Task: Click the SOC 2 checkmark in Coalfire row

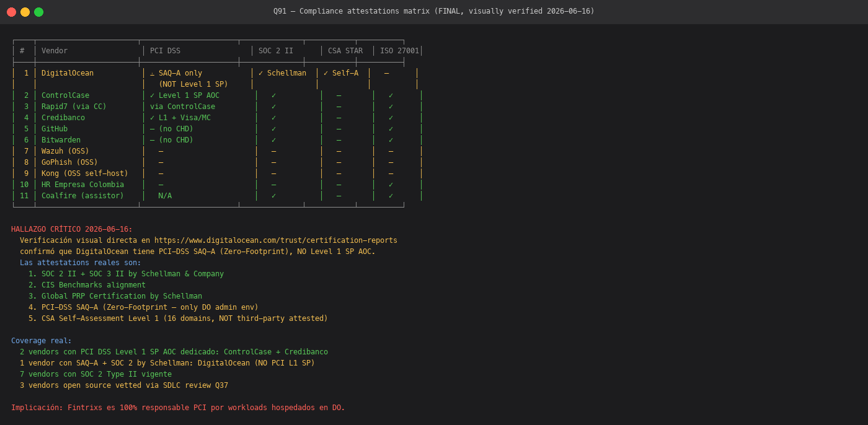Action: coord(273,196)
